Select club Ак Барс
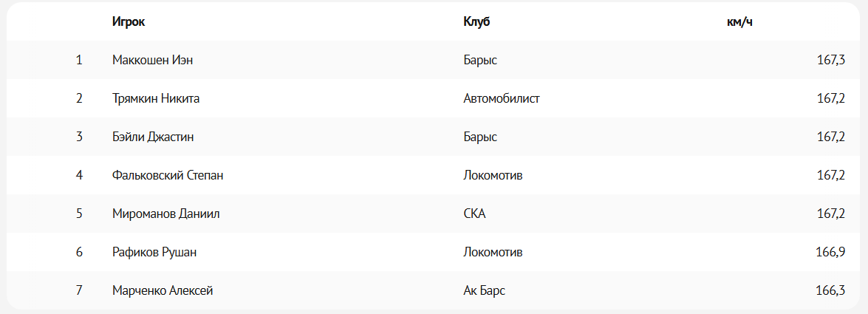This screenshot has width=868, height=314. [x=484, y=290]
